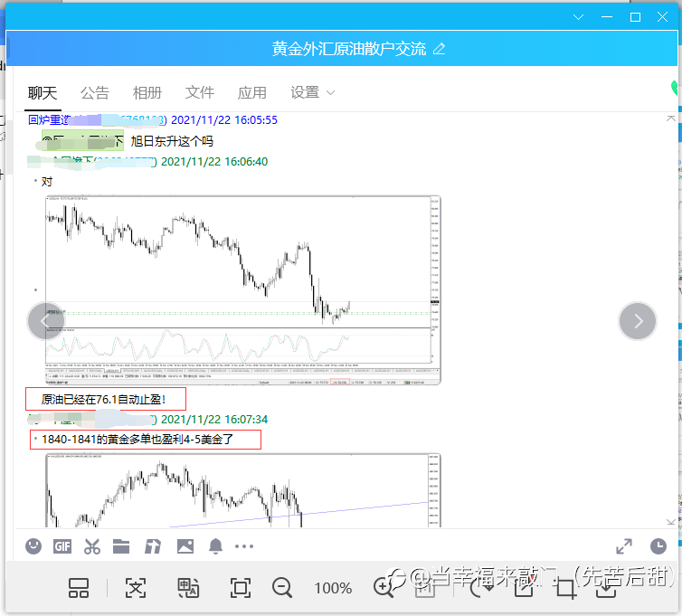Open the title bar dropdown chevron
The height and width of the screenshot is (616, 682).
click(578, 17)
